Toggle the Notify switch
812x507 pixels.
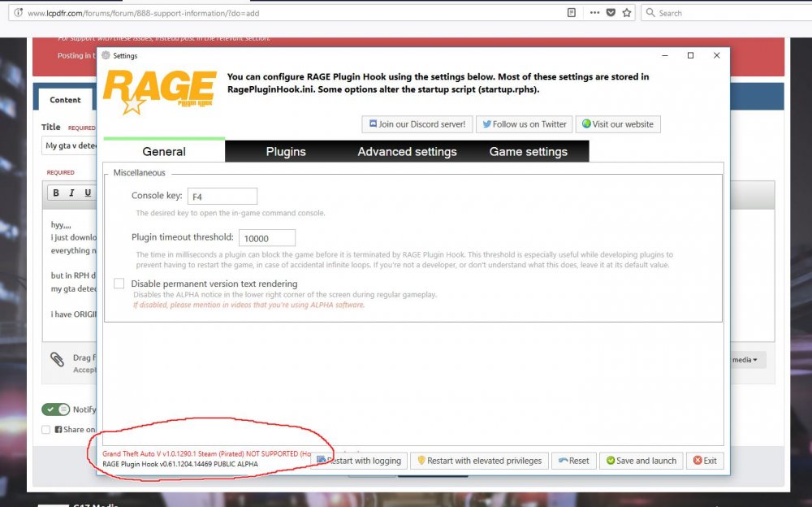point(55,409)
